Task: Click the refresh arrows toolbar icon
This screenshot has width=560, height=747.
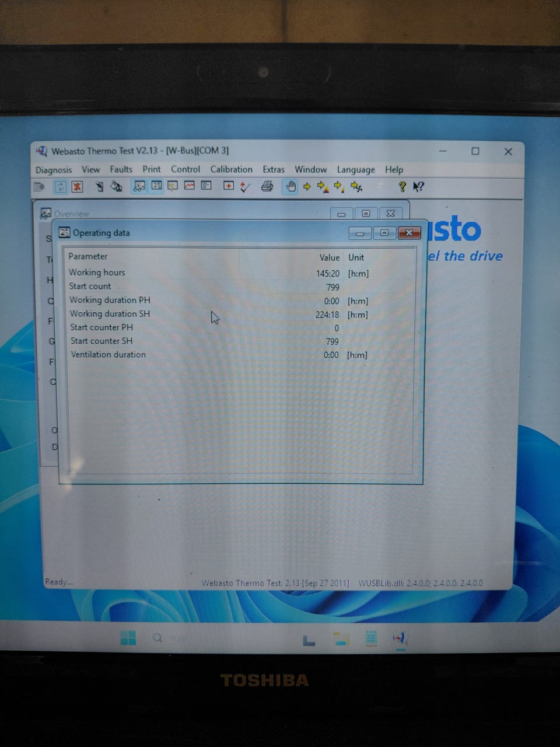Action: (61, 187)
